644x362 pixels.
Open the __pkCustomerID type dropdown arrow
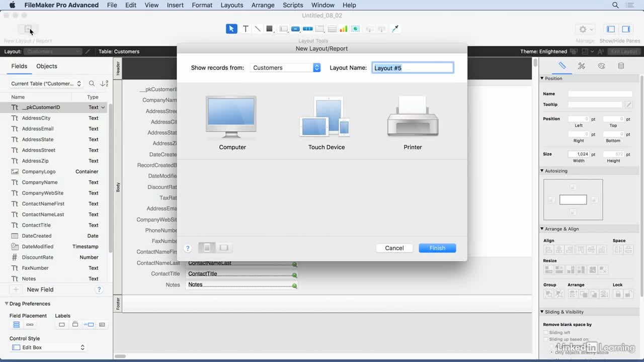pyautogui.click(x=103, y=107)
